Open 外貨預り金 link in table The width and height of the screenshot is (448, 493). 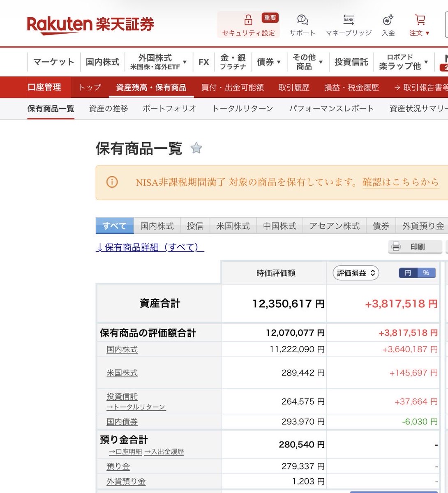pyautogui.click(x=126, y=481)
